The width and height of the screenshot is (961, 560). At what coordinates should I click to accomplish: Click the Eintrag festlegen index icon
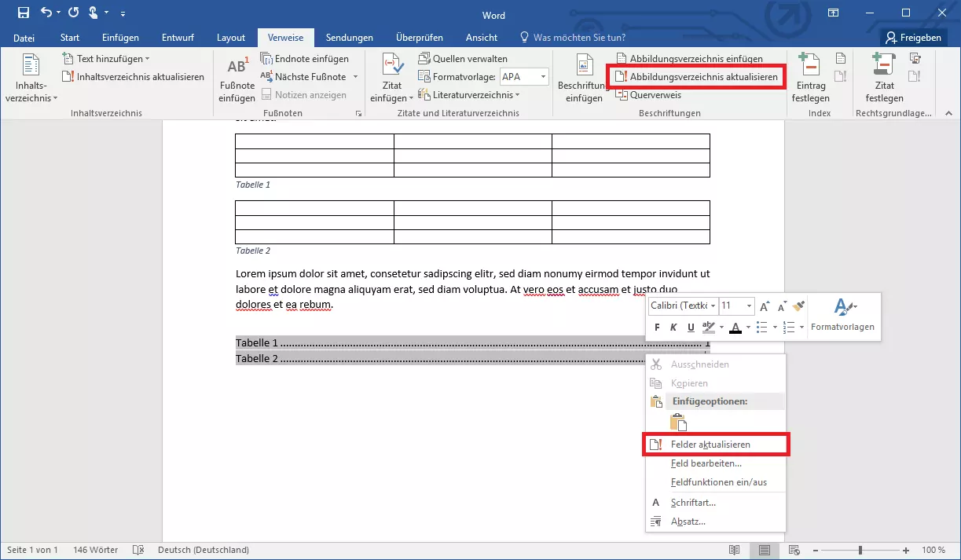coord(810,79)
